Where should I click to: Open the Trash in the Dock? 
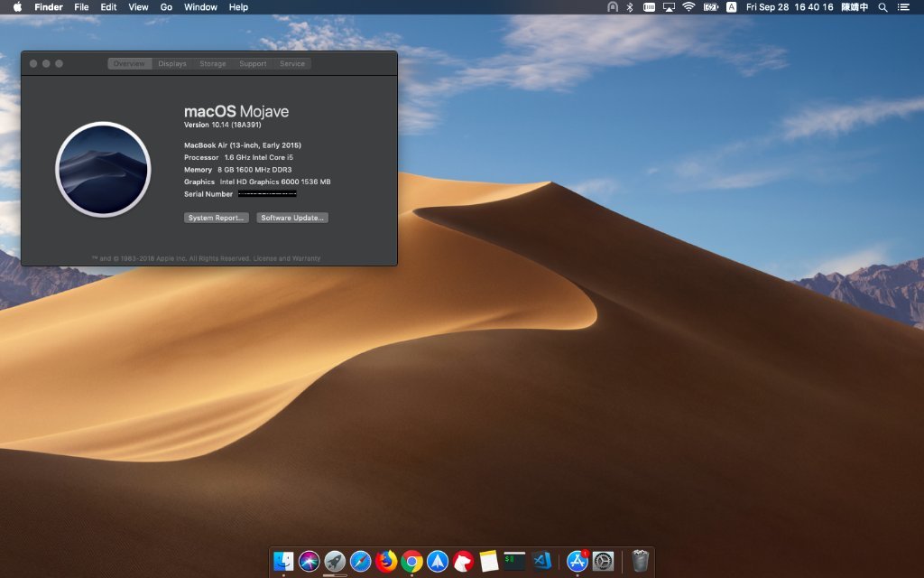tap(640, 561)
